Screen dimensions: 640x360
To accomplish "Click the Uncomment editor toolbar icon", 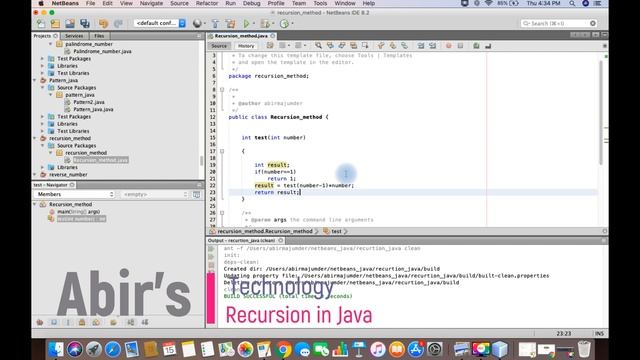I will [488, 46].
